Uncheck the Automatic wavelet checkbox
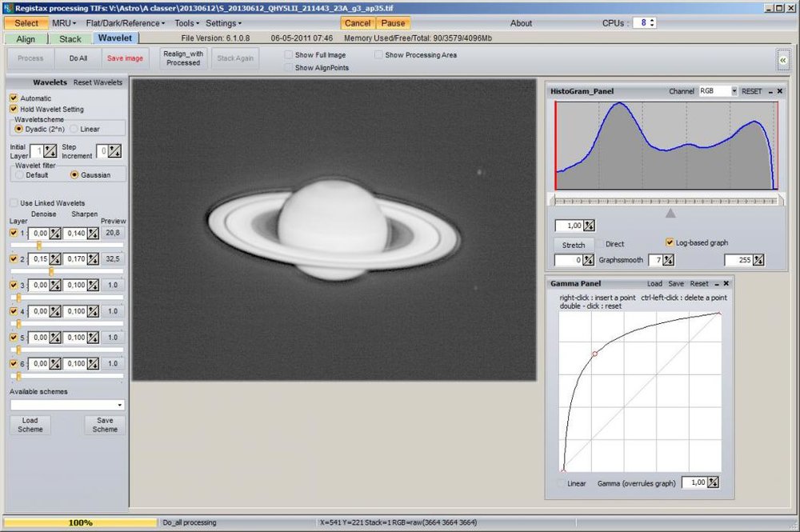800x532 pixels. coord(14,98)
